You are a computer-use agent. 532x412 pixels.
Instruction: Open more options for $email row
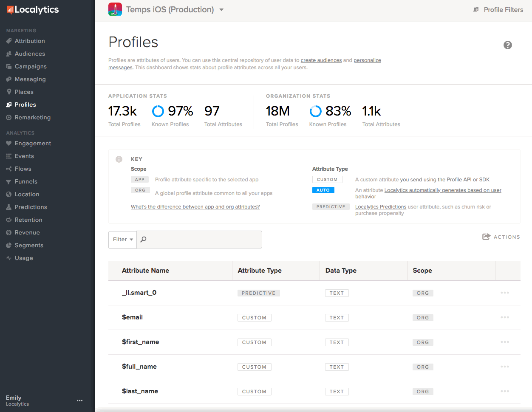click(504, 318)
